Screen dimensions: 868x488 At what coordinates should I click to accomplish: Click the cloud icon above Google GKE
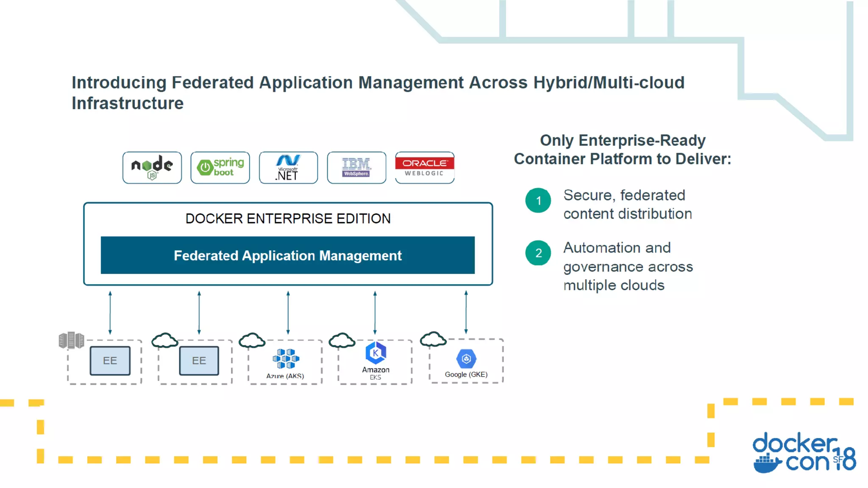pyautogui.click(x=433, y=339)
